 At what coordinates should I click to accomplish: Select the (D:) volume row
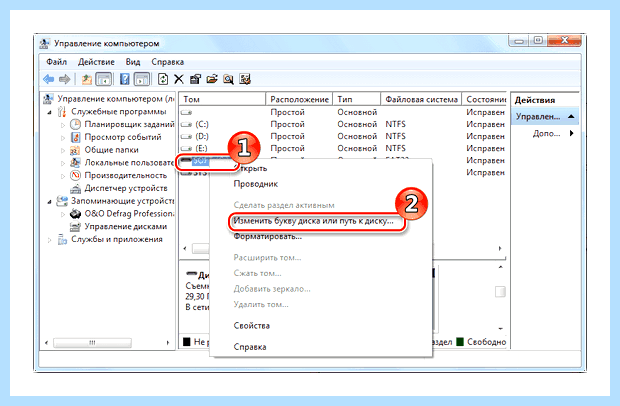pos(343,136)
